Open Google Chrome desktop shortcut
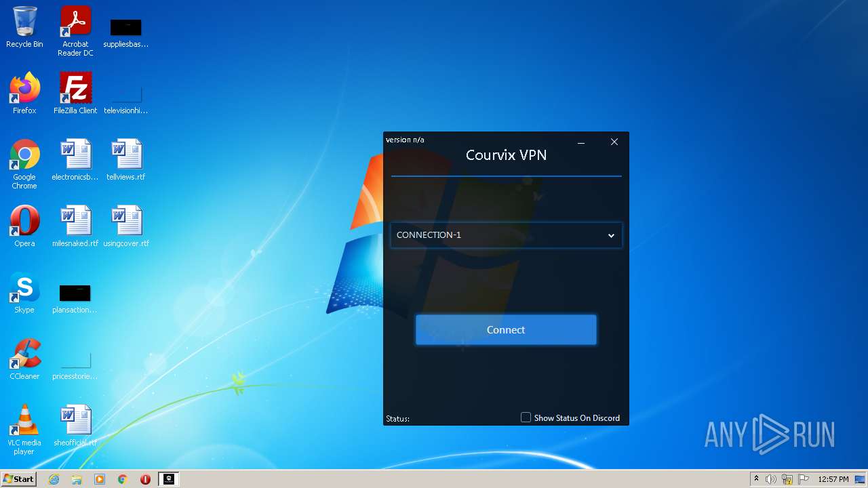The height and width of the screenshot is (488, 868). (x=24, y=165)
